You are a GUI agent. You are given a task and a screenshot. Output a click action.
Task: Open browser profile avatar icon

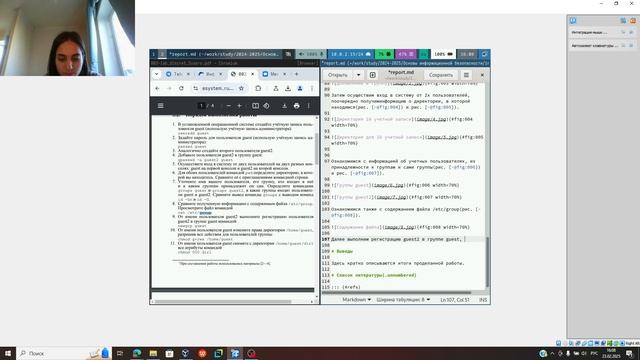tap(300, 88)
